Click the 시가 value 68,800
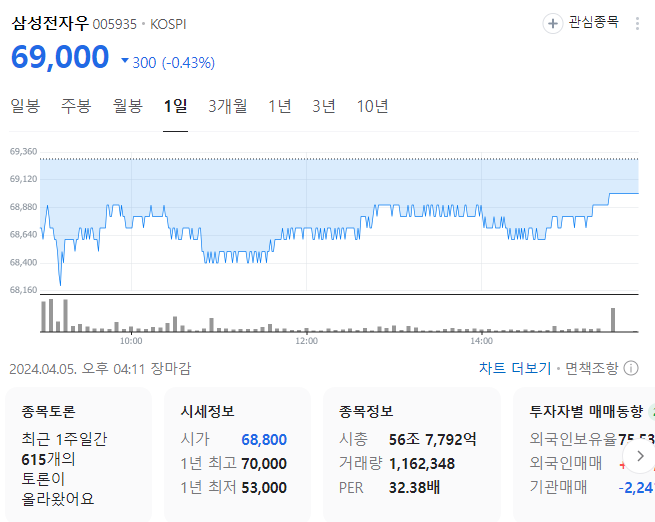655x522 pixels. pos(264,439)
